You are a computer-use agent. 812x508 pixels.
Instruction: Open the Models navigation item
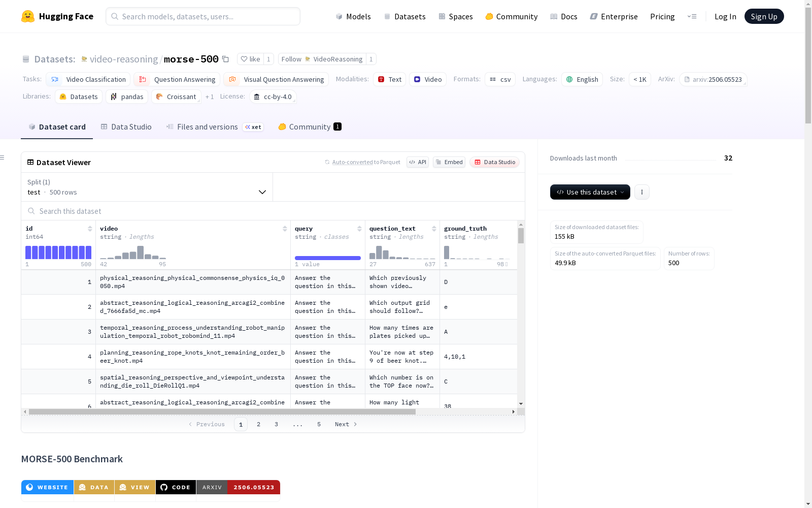click(353, 16)
